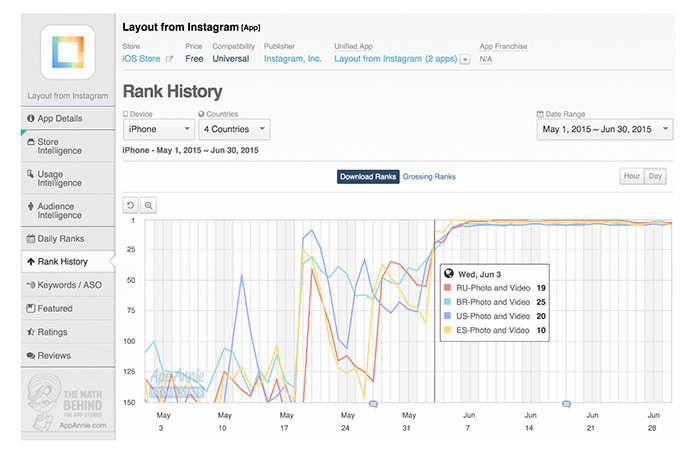
Task: Click the RU-Photo and Video red swatch
Action: [447, 288]
